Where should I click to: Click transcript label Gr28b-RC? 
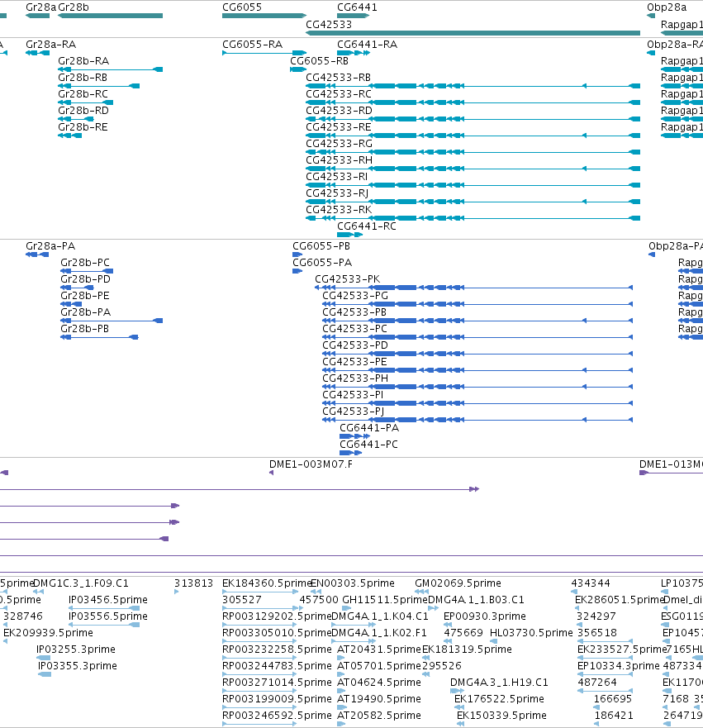tap(83, 94)
